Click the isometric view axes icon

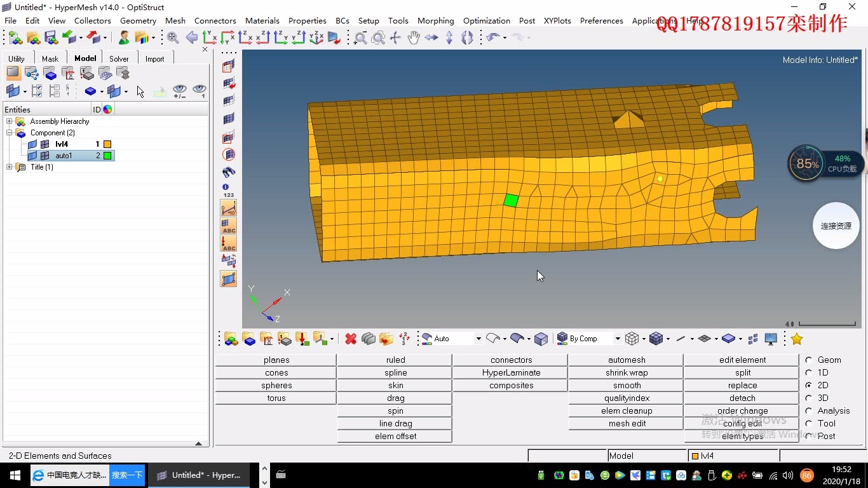[x=316, y=38]
